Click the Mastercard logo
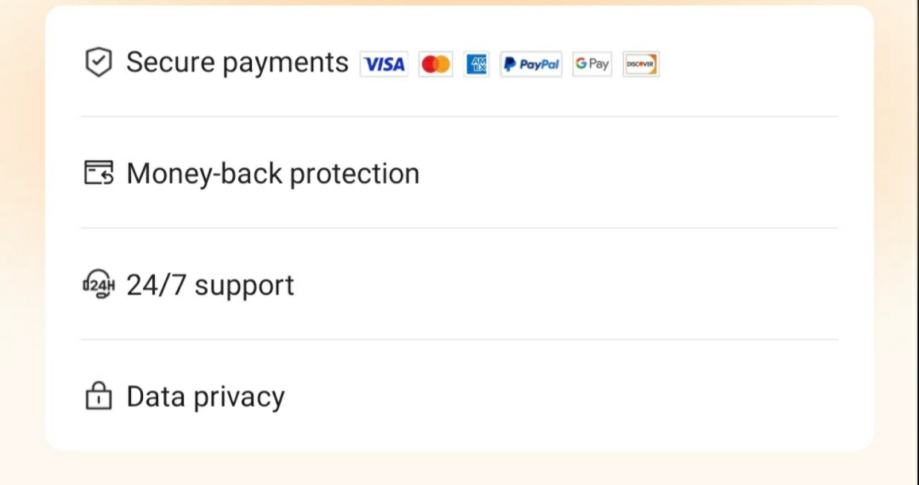Viewport: 919px width, 485px height. [x=436, y=65]
